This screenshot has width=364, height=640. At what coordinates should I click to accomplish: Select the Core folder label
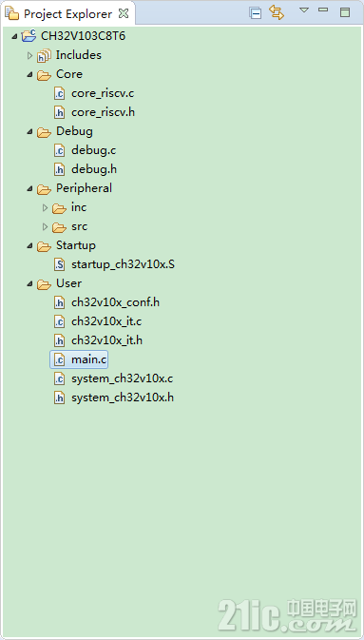tap(69, 74)
